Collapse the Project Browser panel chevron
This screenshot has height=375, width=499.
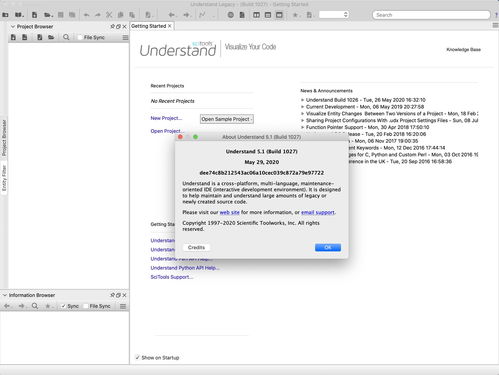[13, 26]
